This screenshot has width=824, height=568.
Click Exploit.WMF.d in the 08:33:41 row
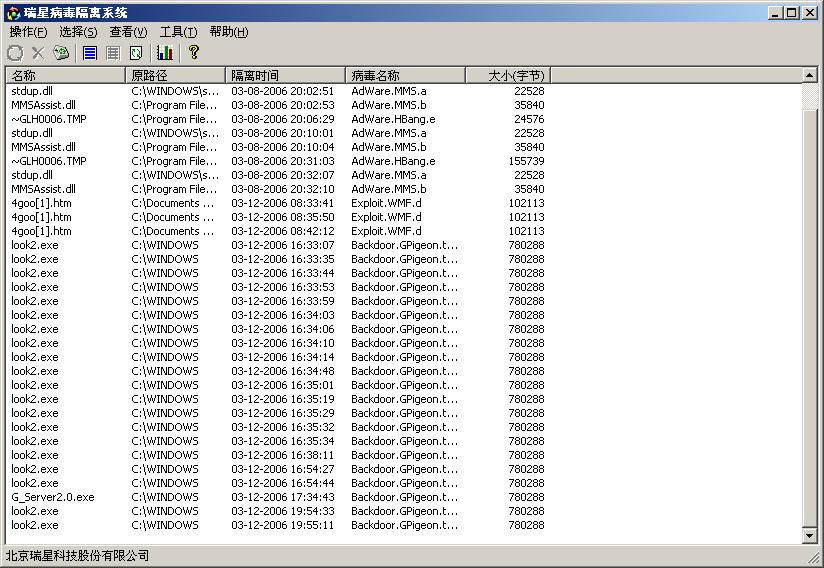point(386,203)
